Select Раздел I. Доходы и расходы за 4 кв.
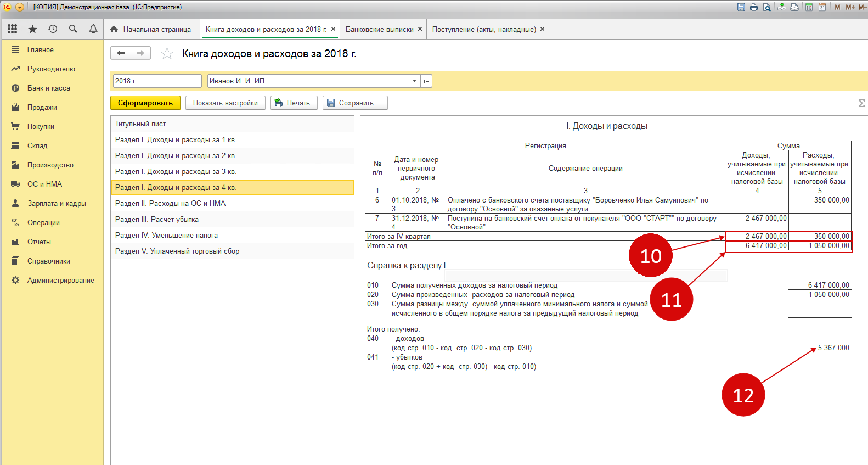The height and width of the screenshot is (465, 868). (232, 188)
